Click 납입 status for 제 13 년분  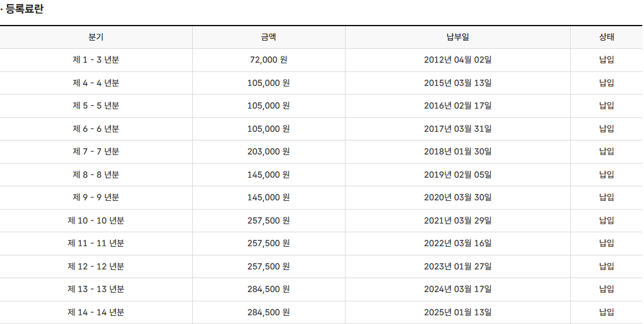click(x=607, y=289)
